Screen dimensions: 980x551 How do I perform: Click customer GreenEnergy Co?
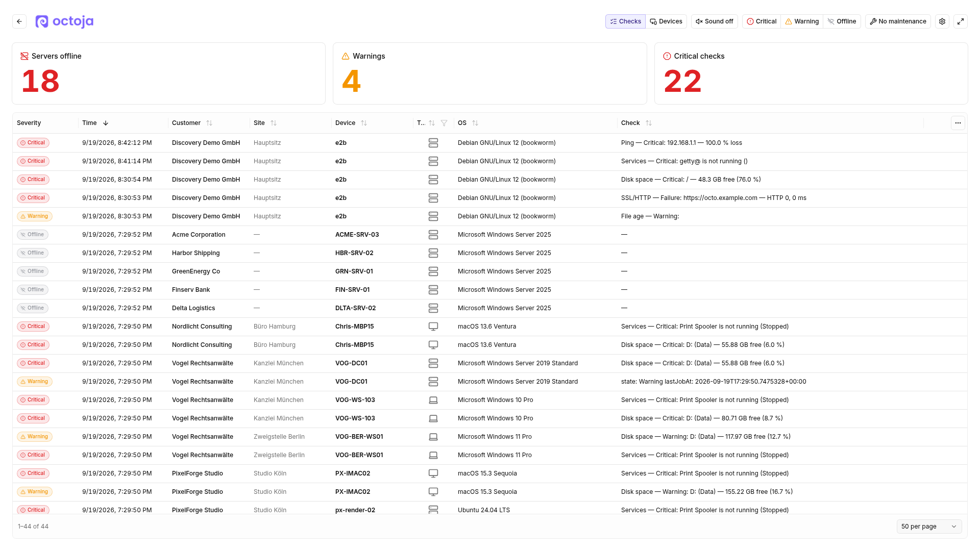click(x=196, y=271)
